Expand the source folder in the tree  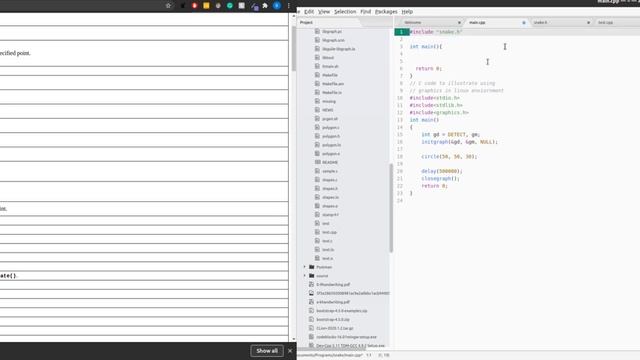(x=304, y=276)
